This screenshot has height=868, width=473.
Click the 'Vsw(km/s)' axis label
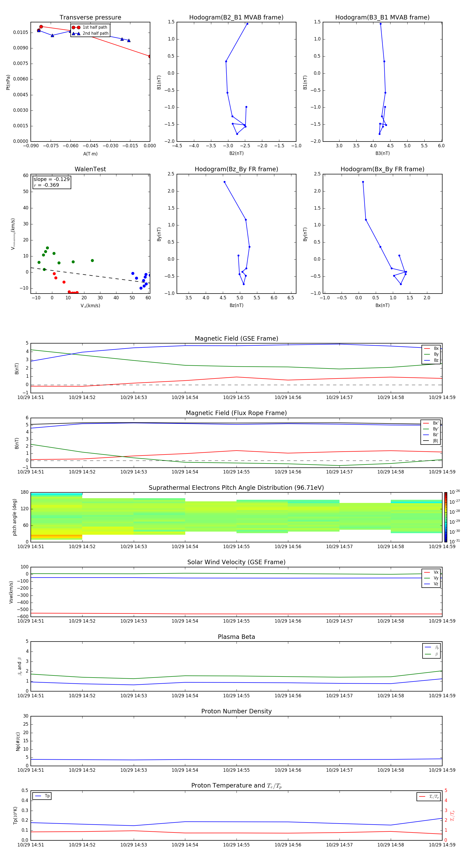click(11, 592)
